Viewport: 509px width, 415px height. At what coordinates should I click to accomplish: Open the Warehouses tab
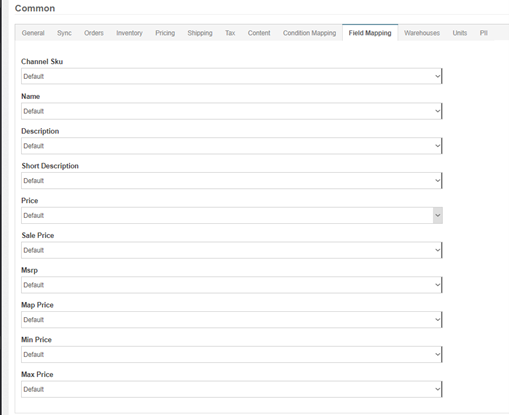(x=422, y=33)
